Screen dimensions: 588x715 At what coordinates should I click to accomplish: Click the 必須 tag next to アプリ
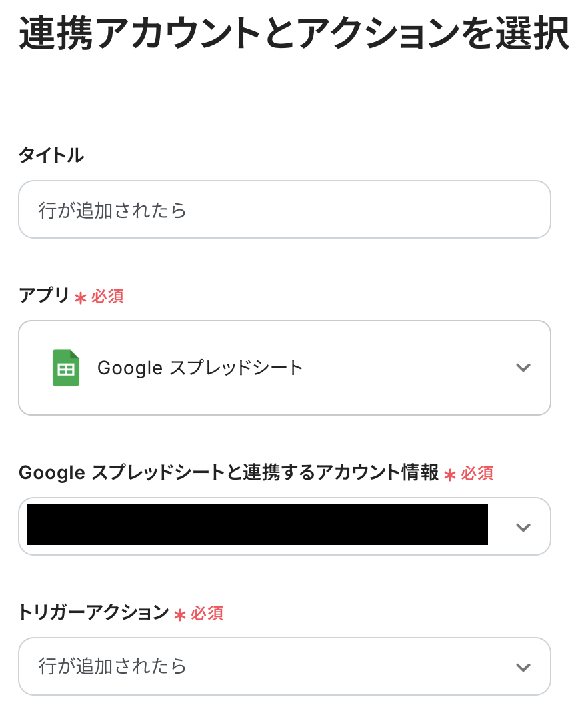click(107, 296)
